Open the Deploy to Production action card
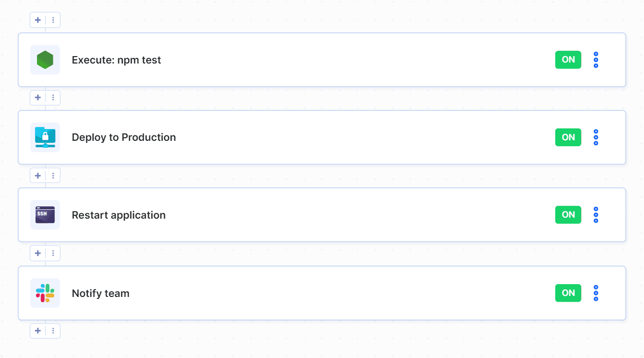This screenshot has width=644, height=358. click(x=321, y=137)
